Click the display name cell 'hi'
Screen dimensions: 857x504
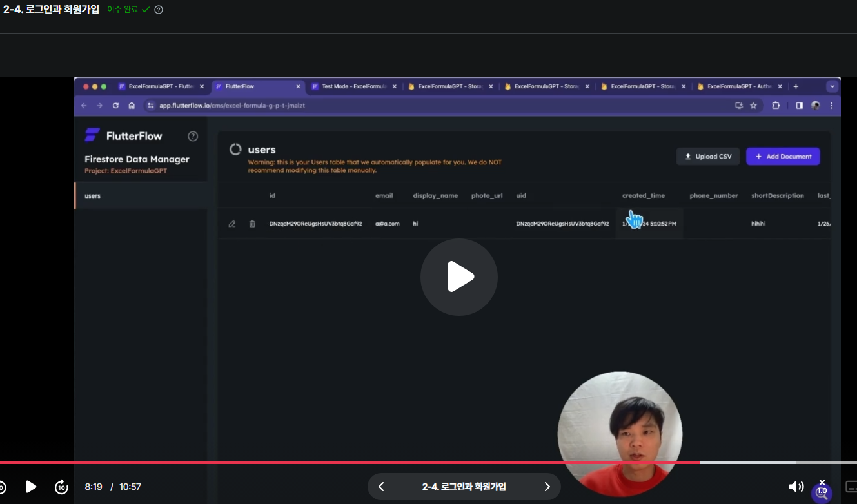coord(416,224)
